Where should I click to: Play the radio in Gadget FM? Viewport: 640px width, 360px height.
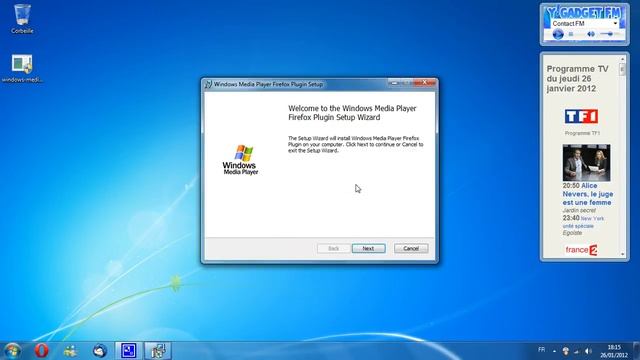558,34
